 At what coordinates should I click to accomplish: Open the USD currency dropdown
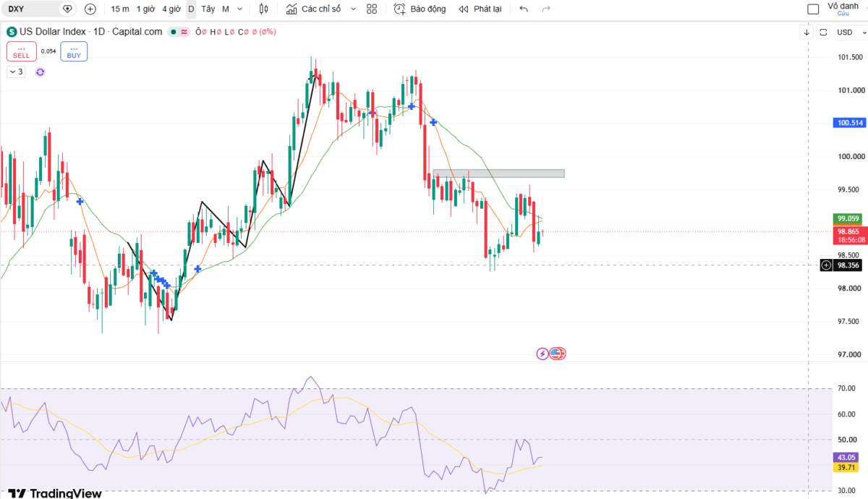(849, 32)
